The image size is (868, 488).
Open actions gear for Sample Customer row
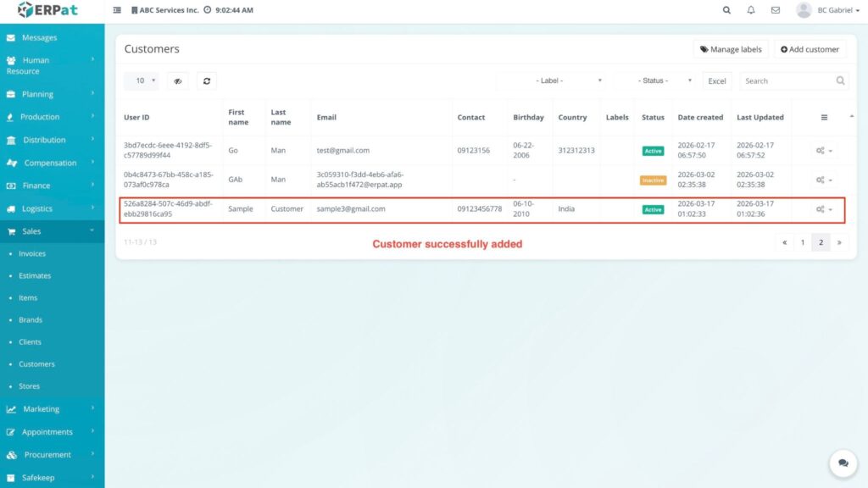823,209
